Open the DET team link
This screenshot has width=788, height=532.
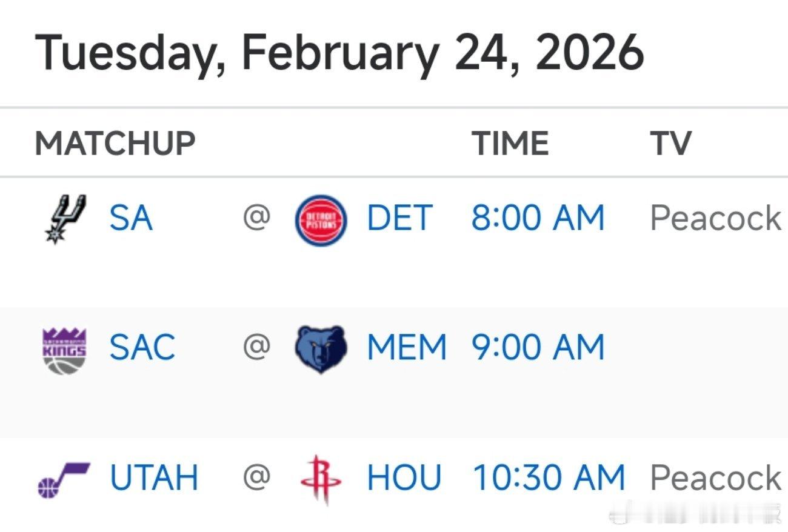[399, 218]
